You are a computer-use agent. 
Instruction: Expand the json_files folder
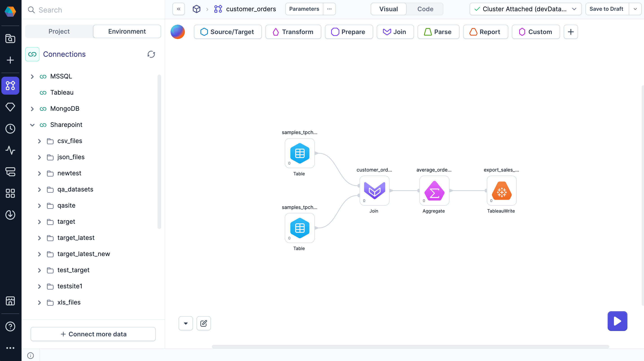point(39,157)
